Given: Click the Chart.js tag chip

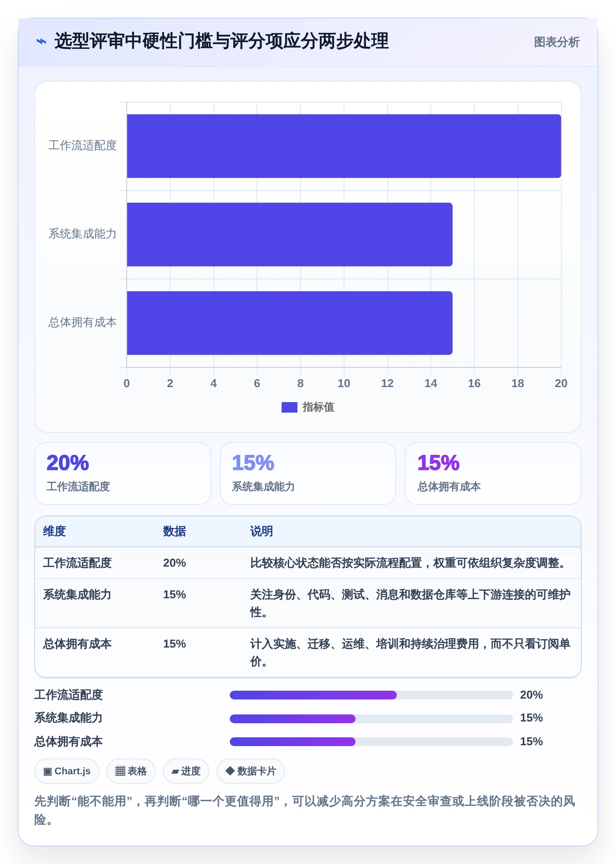Looking at the screenshot, I should coord(67,771).
